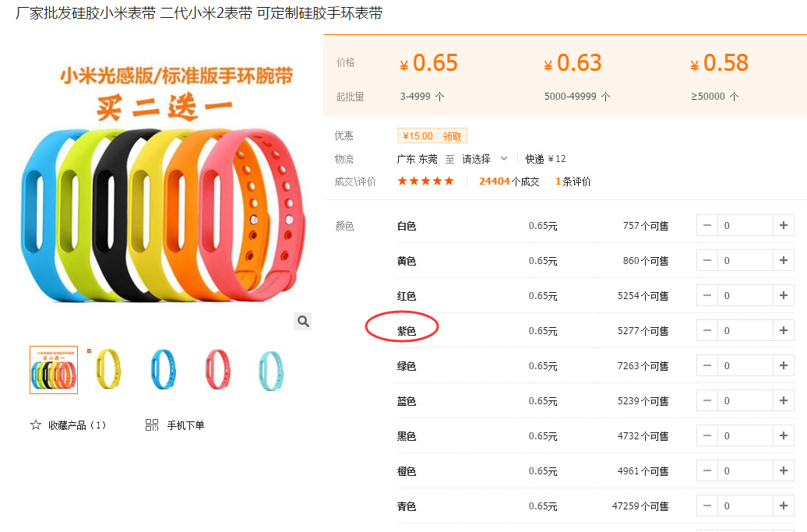Click the 手机下单 mobile order link

[185, 425]
